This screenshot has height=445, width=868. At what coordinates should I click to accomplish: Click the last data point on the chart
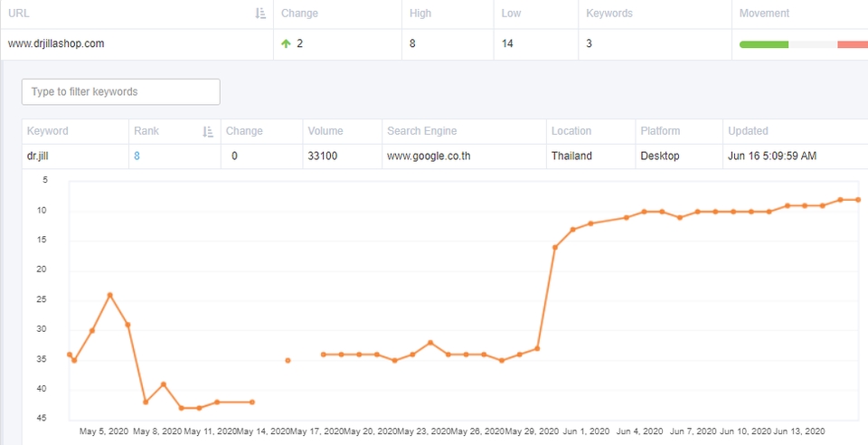857,199
